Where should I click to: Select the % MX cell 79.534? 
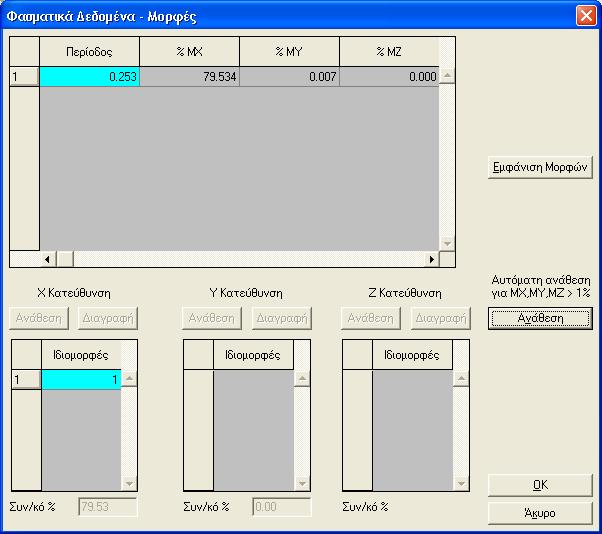point(190,77)
